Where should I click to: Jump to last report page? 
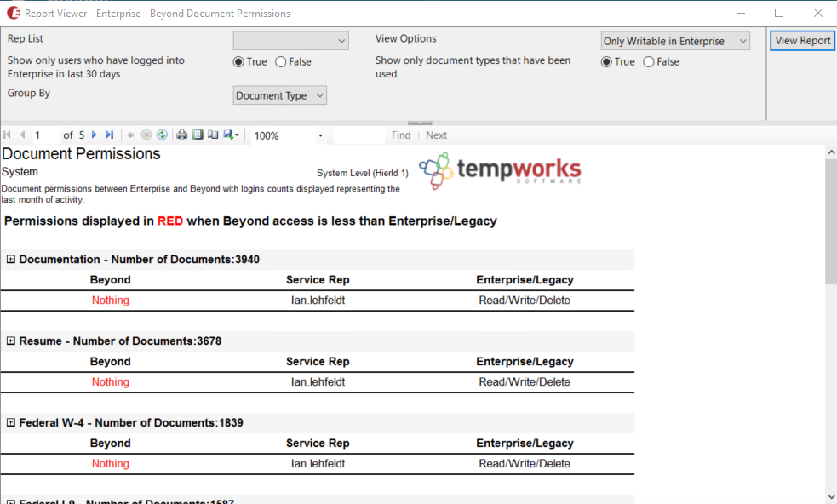[x=110, y=135]
